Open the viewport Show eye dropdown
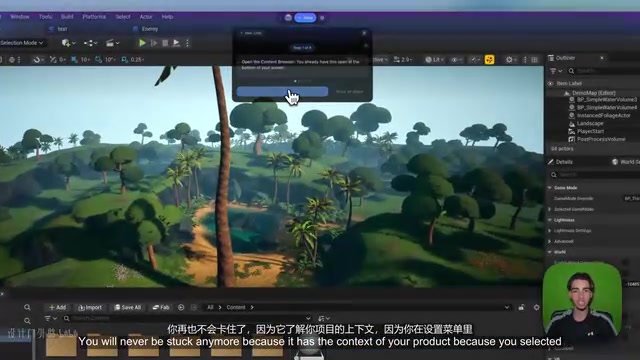 tap(456, 60)
